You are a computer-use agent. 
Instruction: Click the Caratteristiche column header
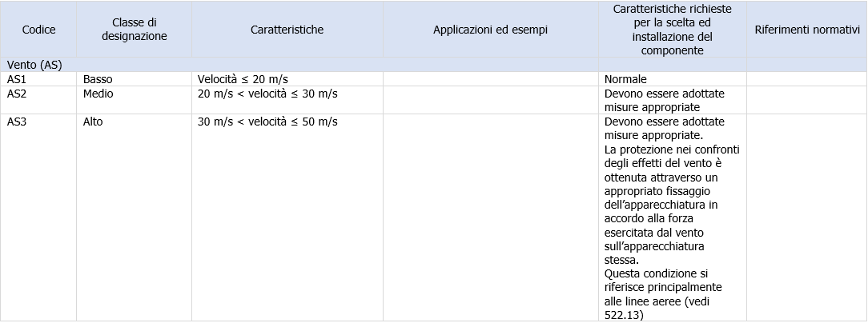[286, 30]
